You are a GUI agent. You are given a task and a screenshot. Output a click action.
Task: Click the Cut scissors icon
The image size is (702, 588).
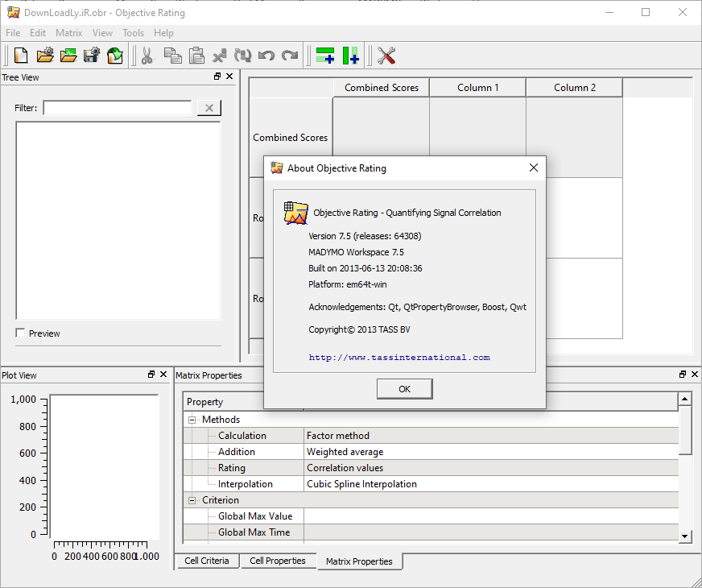coord(147,56)
